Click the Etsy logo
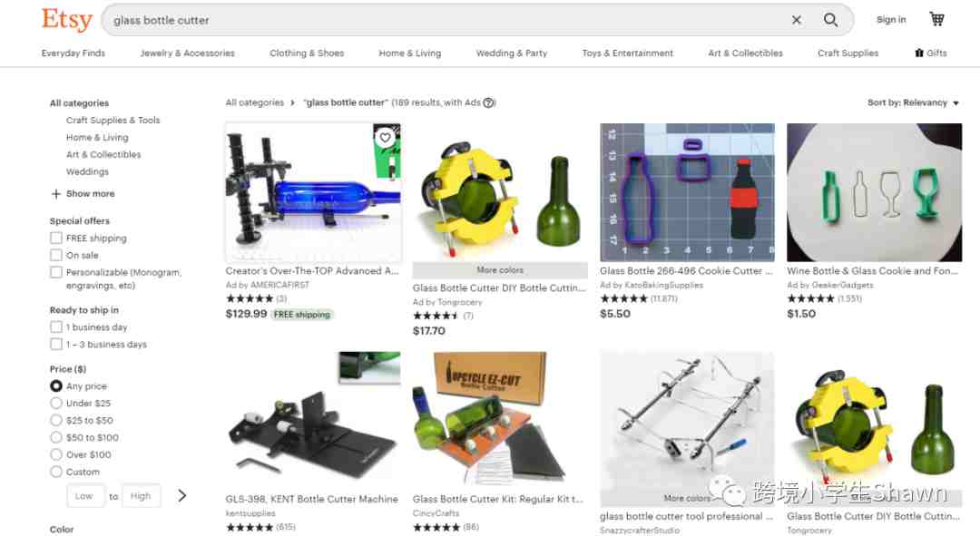 [67, 19]
